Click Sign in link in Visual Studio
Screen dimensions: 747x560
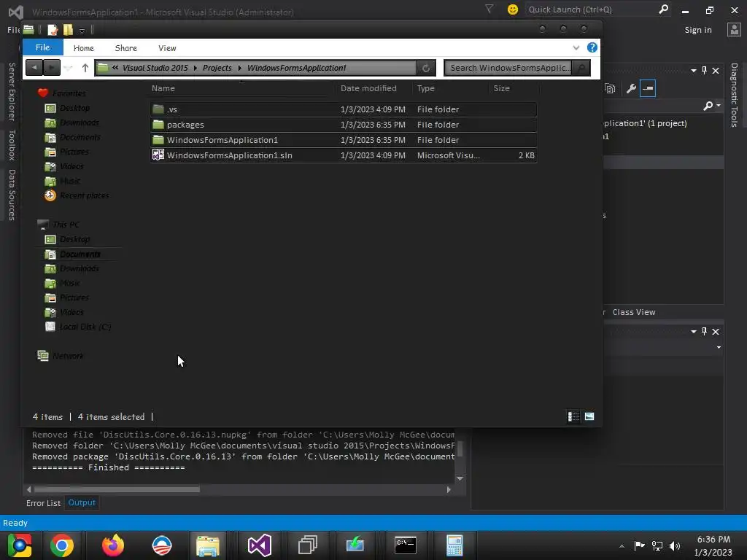[698, 30]
